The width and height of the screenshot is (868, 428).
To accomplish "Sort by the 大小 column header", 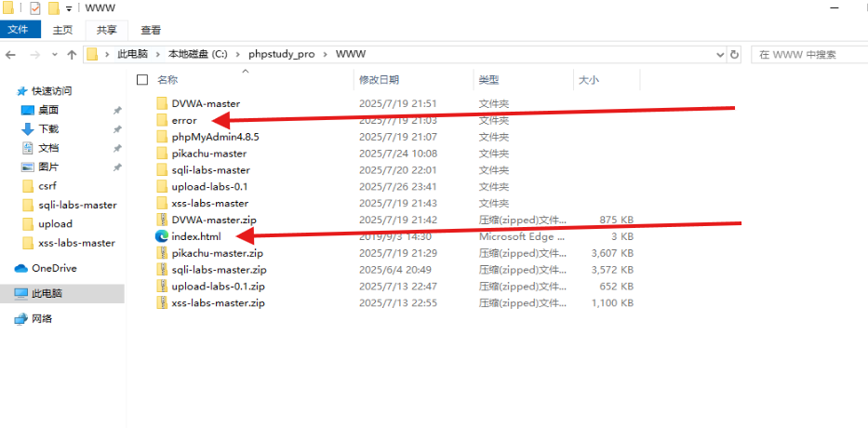I will tap(589, 80).
